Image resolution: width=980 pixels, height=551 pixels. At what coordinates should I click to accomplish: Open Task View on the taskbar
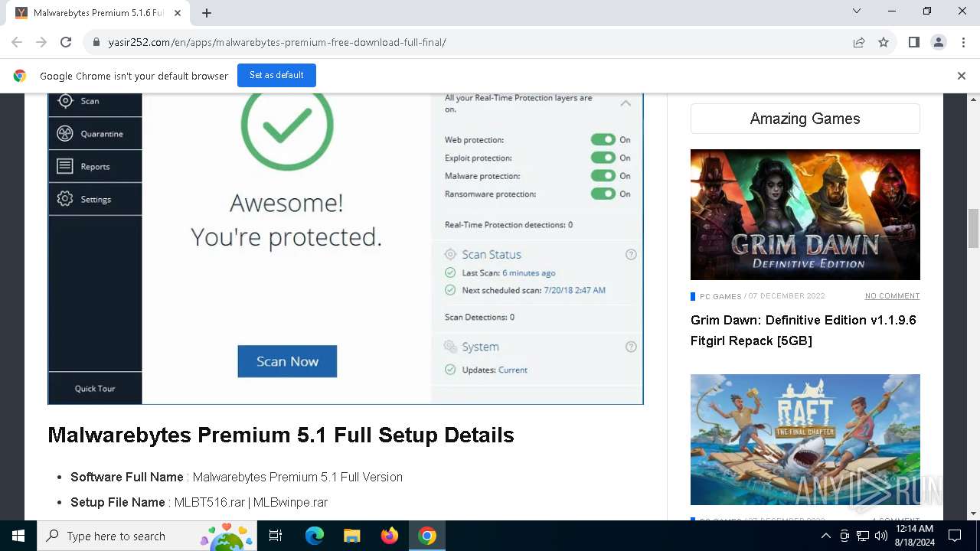(276, 536)
